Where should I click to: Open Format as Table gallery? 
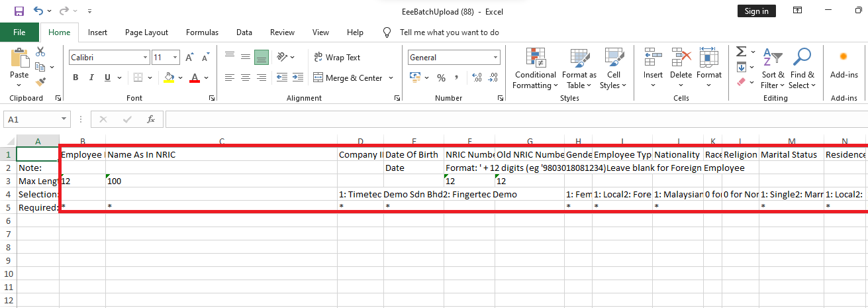tap(579, 68)
